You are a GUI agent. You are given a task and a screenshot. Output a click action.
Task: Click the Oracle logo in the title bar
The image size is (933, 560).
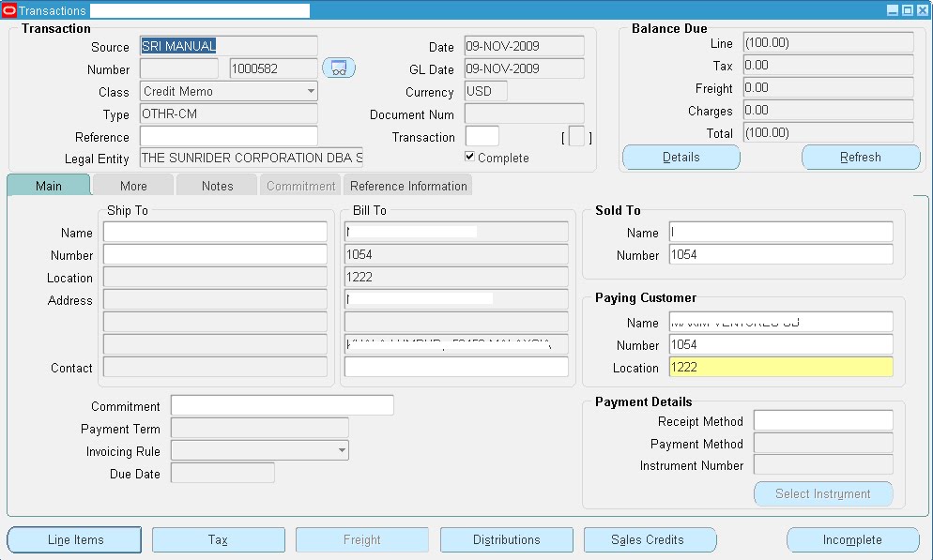[8, 10]
